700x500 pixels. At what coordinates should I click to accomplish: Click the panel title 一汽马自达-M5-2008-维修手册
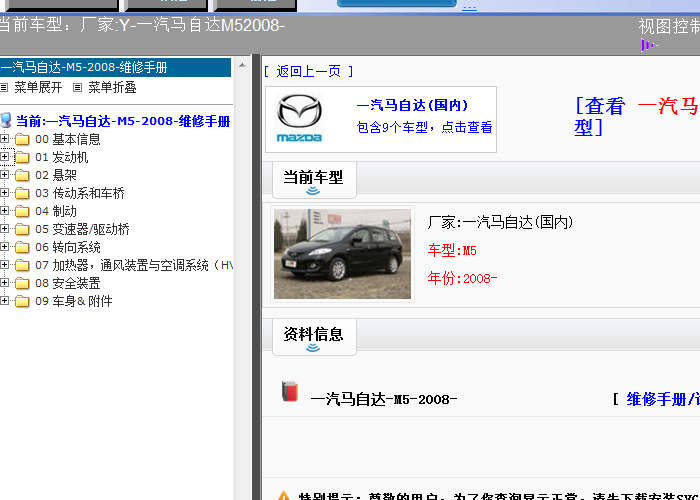pyautogui.click(x=84, y=67)
